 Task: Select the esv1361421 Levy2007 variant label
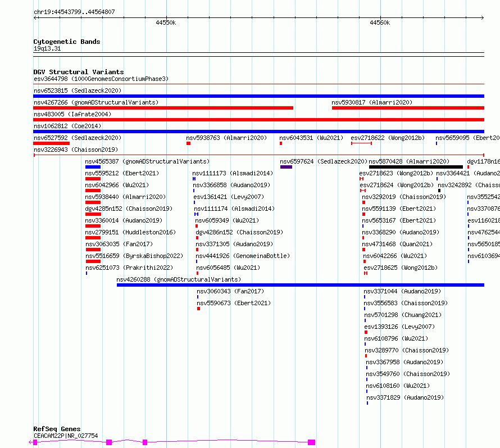[229, 197]
